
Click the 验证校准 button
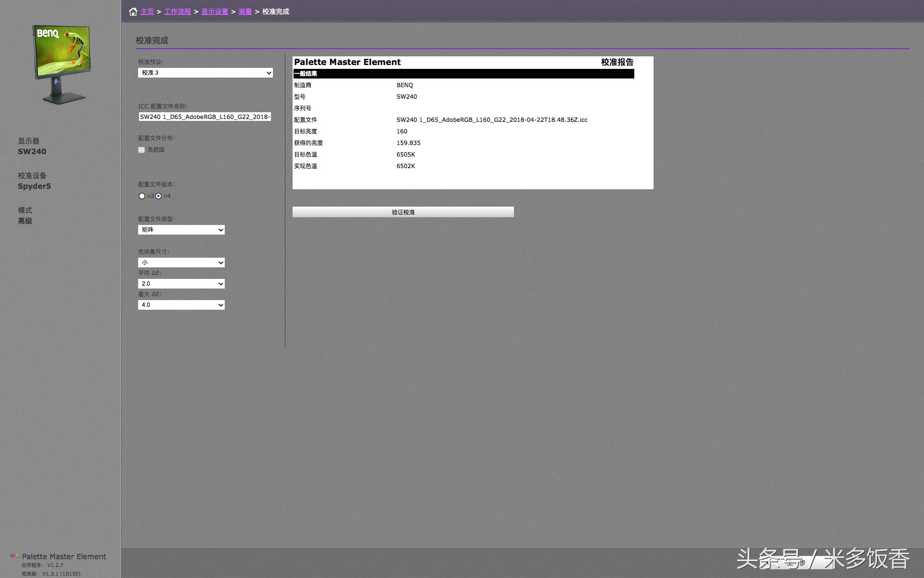[403, 212]
